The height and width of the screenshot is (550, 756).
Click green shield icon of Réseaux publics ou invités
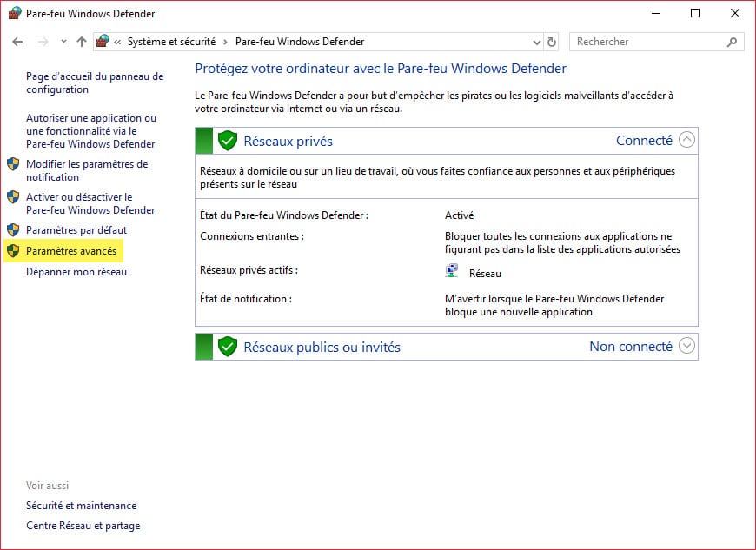click(x=228, y=347)
